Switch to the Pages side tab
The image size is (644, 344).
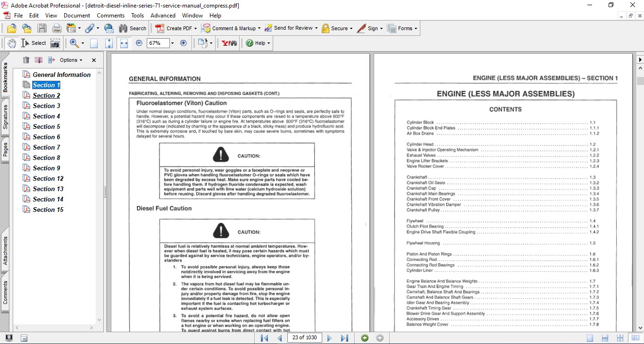(5, 150)
